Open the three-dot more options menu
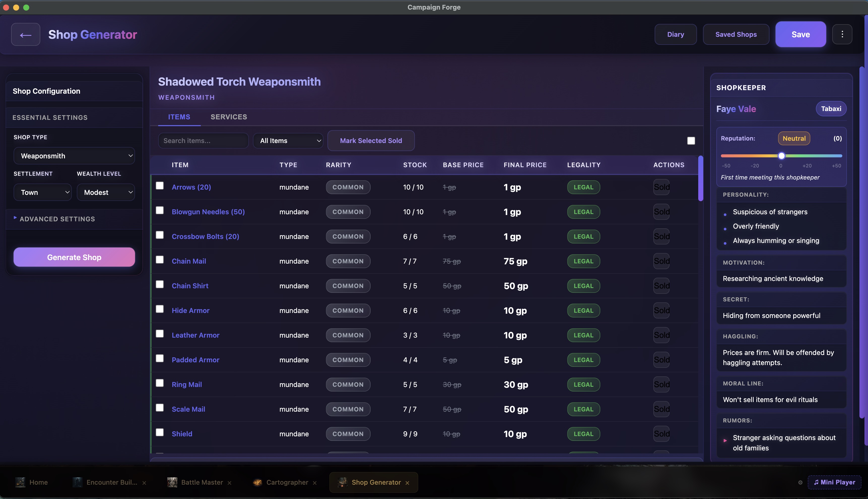Viewport: 868px width, 499px height. pyautogui.click(x=842, y=34)
